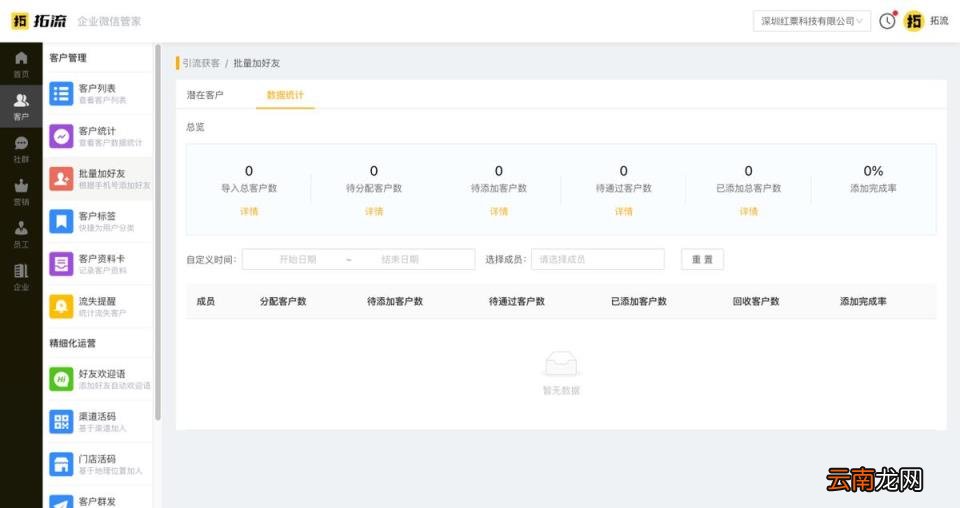Click the 好友欢迎语 green Hi icon
Viewport: 960px width, 508px height.
(x=61, y=379)
